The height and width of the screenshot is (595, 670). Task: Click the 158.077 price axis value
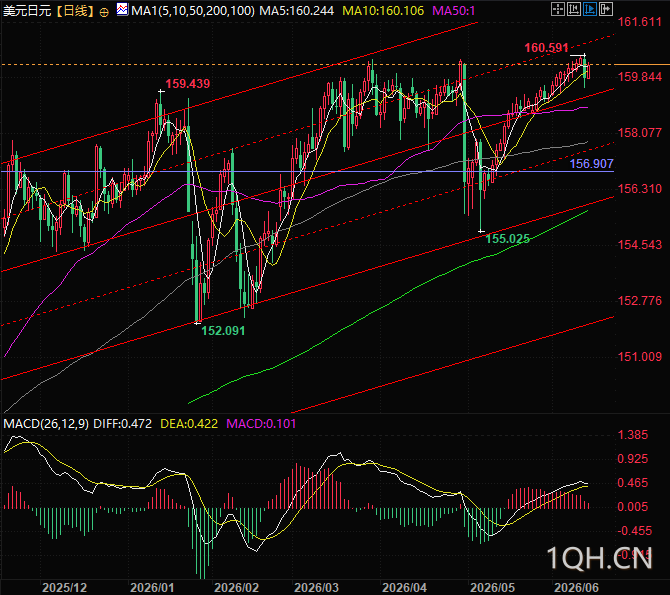pos(640,133)
